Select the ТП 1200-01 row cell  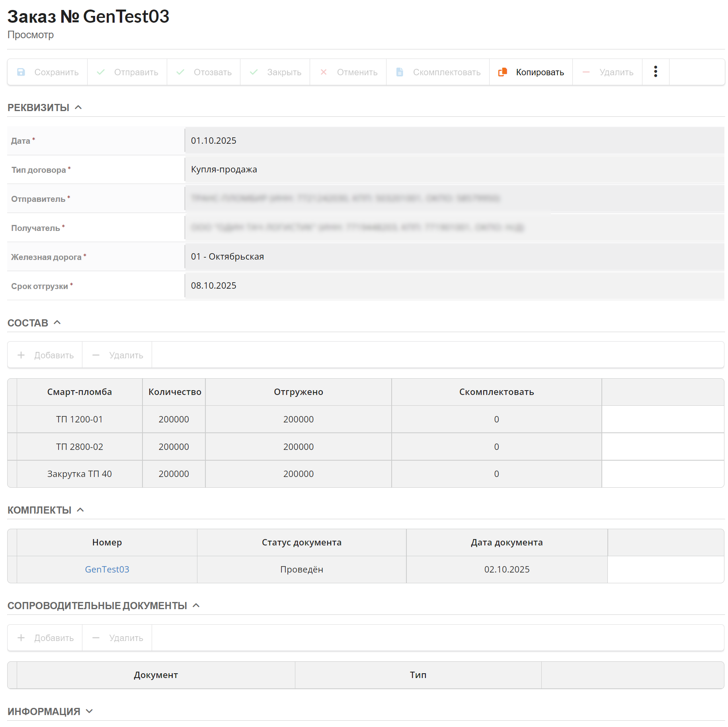tap(80, 419)
